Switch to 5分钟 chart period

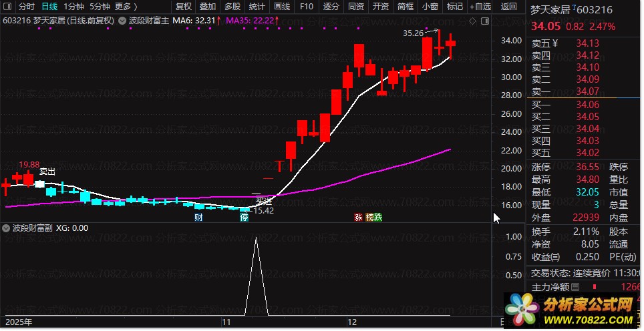100,7
